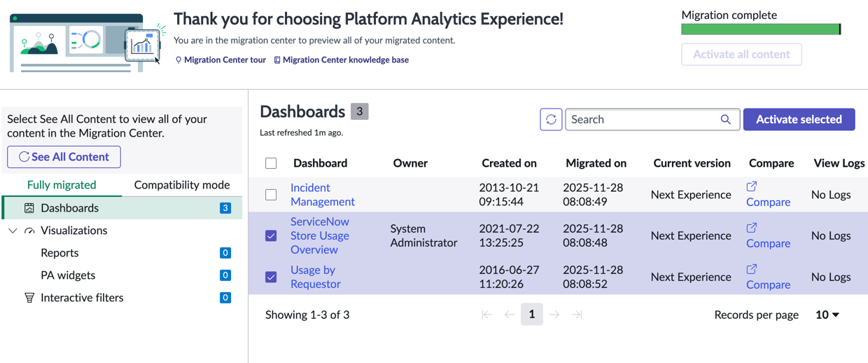Viewport: 868px width, 363px height.
Task: Click the Dashboards icon in sidebar
Action: coord(29,208)
